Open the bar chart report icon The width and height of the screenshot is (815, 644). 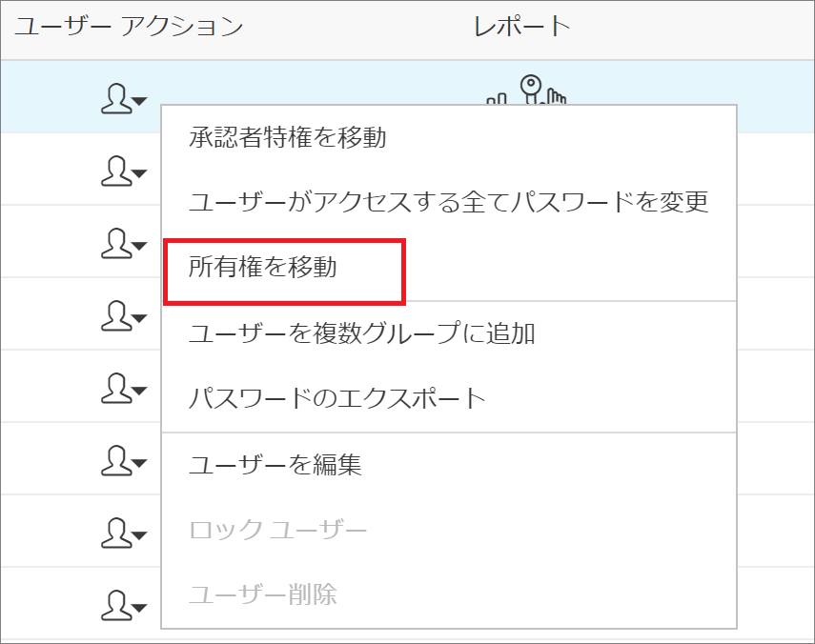(498, 97)
